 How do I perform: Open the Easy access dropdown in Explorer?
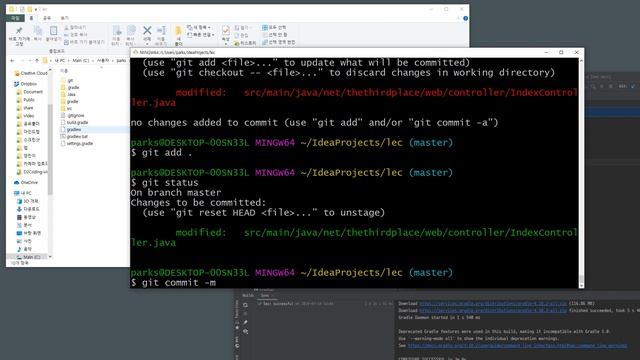pos(201,35)
